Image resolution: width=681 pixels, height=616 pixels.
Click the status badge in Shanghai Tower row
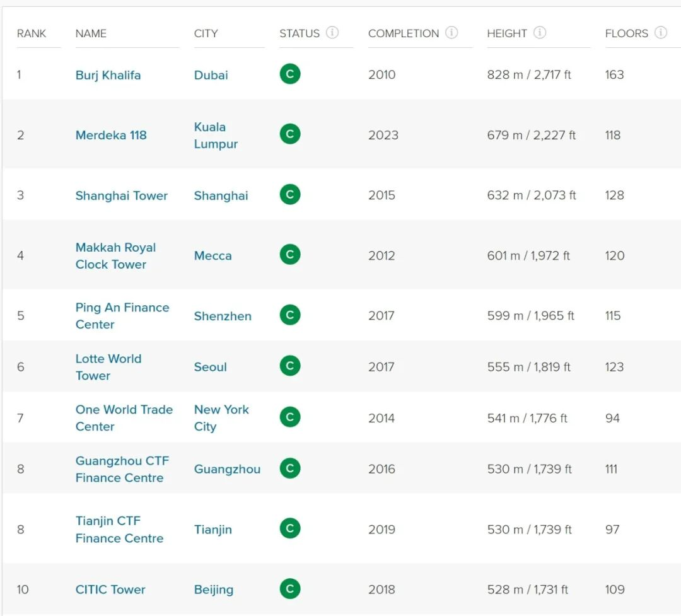tap(290, 195)
